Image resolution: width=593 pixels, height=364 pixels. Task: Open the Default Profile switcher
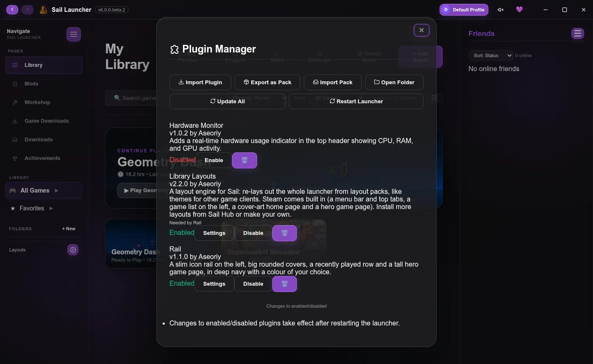tap(464, 10)
